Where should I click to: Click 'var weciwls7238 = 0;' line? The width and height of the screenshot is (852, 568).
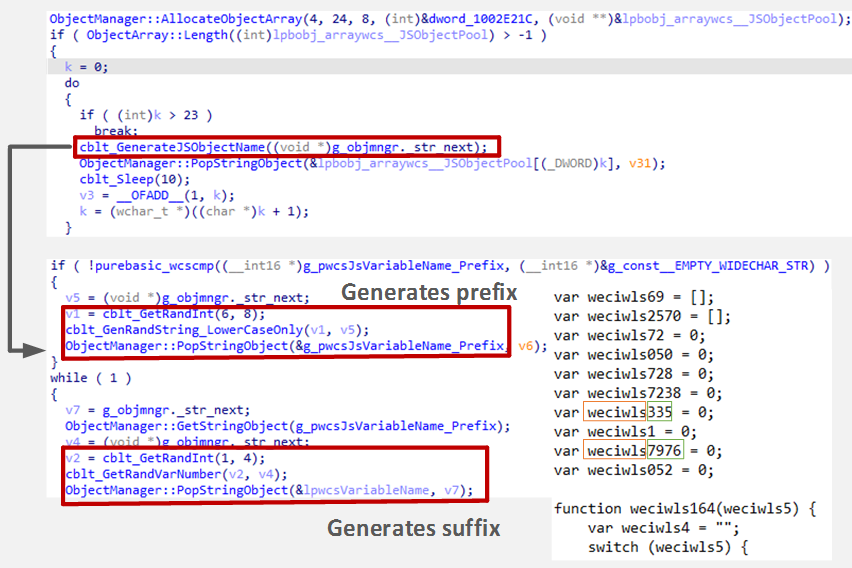pos(638,394)
